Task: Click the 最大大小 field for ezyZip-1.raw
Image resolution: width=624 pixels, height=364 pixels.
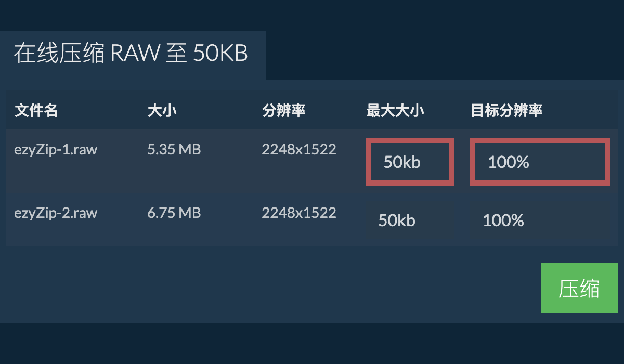Action: (x=410, y=162)
